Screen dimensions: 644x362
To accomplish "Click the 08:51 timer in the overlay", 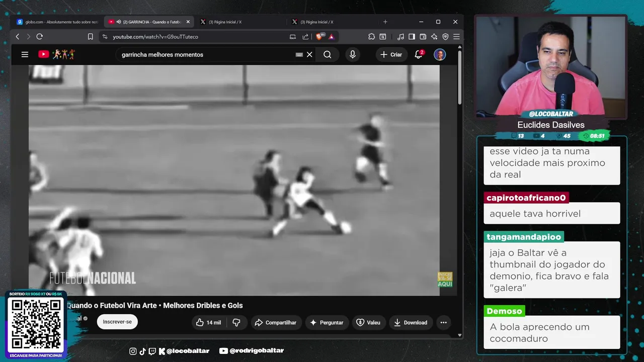I will (x=594, y=136).
